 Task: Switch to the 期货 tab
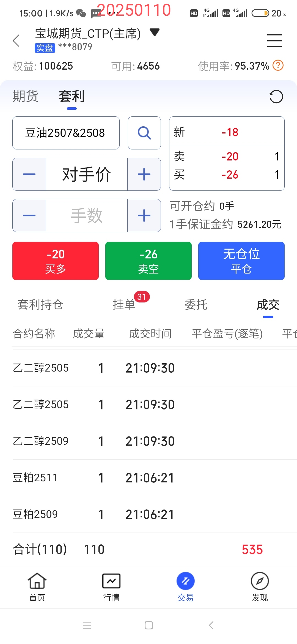pos(25,96)
